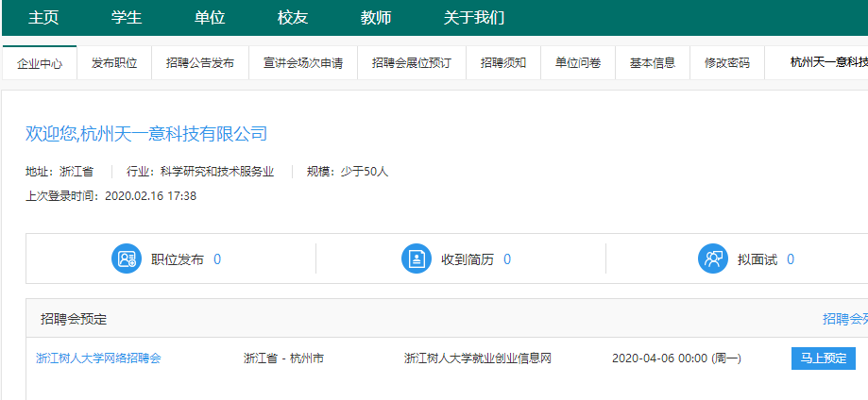Select 校友 in the top navigation
This screenshot has height=400, width=868.
pos(293,18)
